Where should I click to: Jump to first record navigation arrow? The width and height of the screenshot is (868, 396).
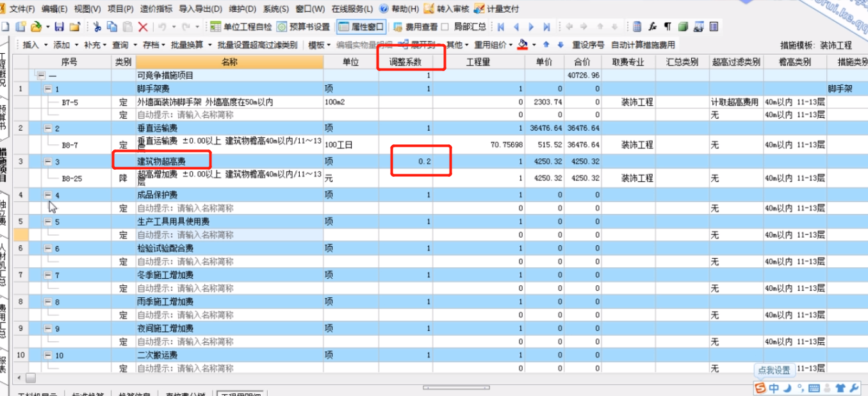[501, 27]
